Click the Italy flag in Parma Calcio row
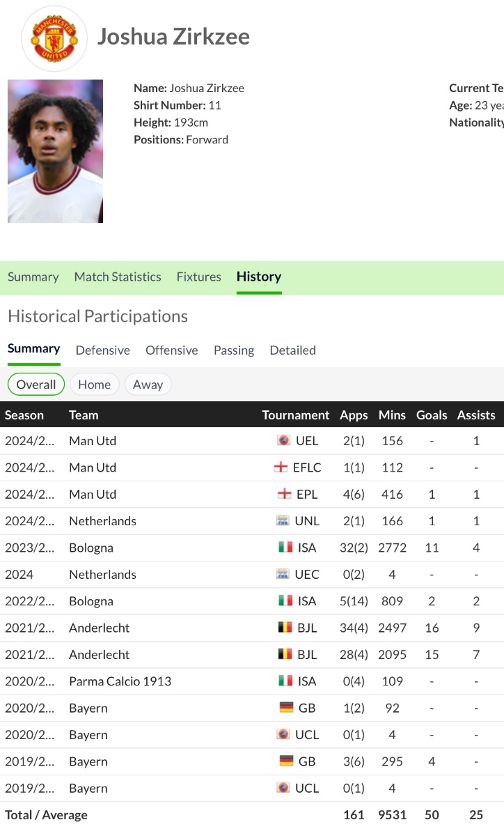Screen dimensions: 504x836 [x=285, y=681]
